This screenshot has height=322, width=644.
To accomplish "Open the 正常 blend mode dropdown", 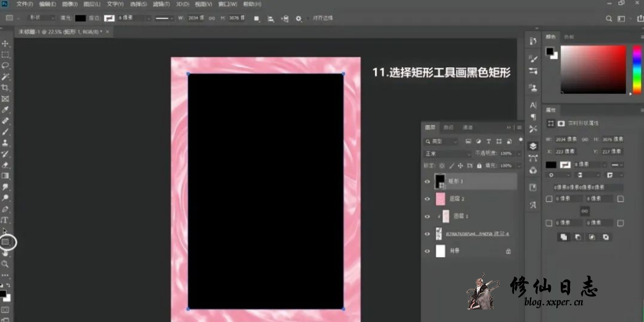I will [x=447, y=154].
